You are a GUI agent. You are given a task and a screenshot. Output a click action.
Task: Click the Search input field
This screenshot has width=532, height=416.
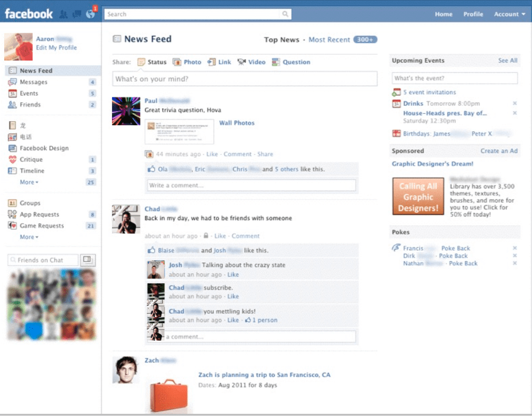tap(193, 14)
